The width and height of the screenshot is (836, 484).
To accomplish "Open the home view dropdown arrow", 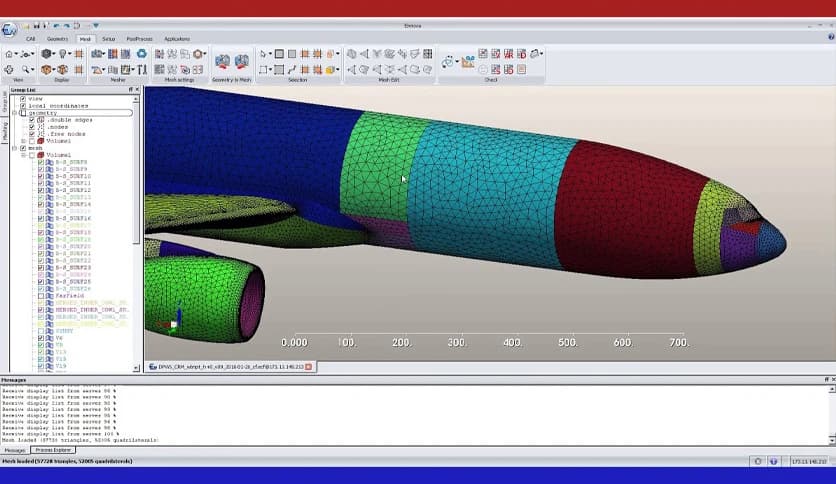I will click(x=16, y=54).
